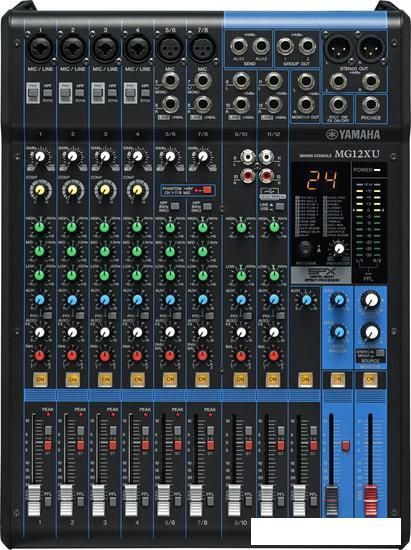
Task: Toggle the channel 5/6 HPF switch
Action: coord(175,206)
